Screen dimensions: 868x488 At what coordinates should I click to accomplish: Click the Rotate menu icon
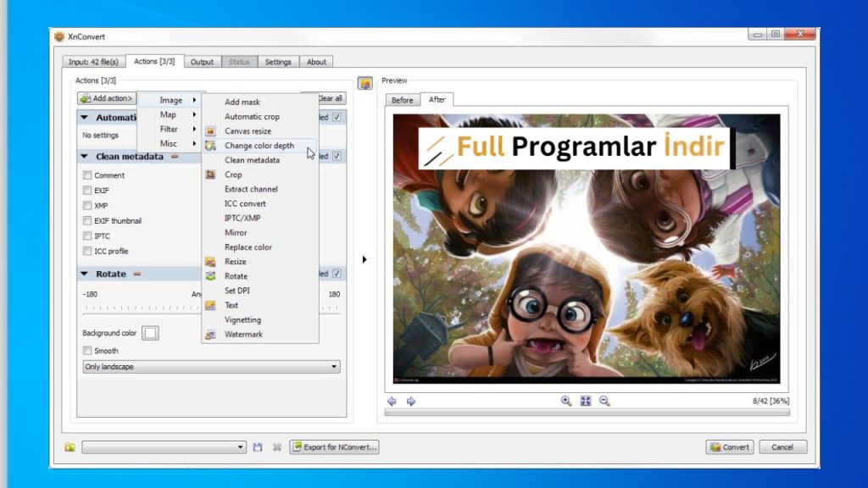pos(210,276)
